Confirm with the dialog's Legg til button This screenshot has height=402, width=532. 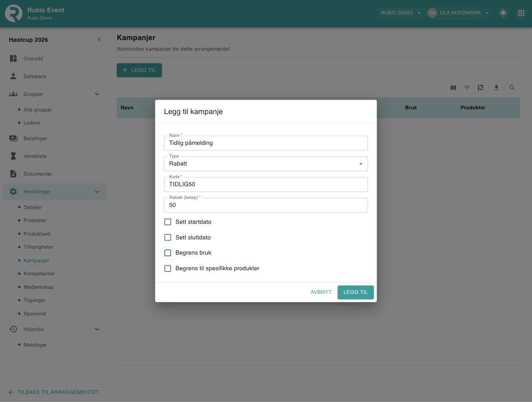coord(356,292)
